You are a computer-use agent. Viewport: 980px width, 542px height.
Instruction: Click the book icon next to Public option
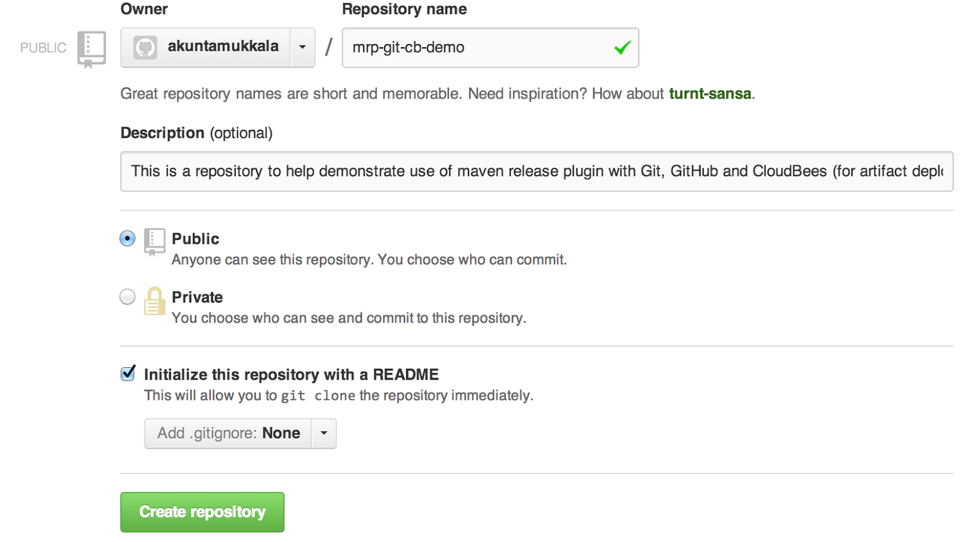(x=154, y=241)
